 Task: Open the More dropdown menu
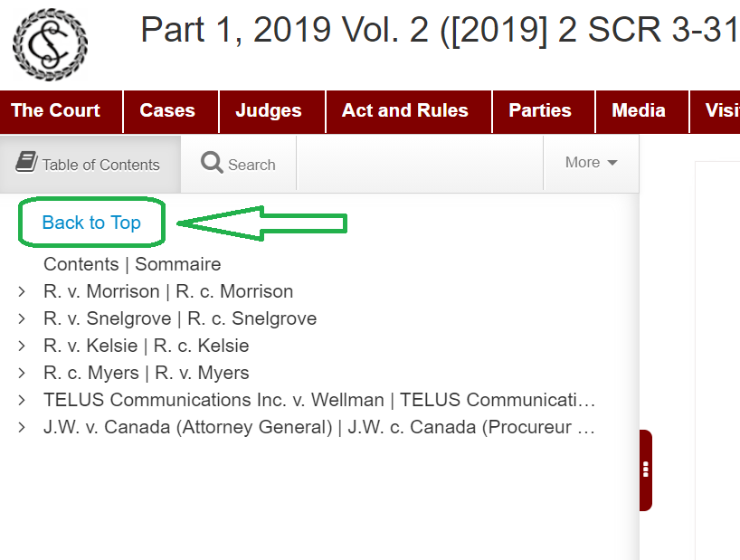pos(591,163)
